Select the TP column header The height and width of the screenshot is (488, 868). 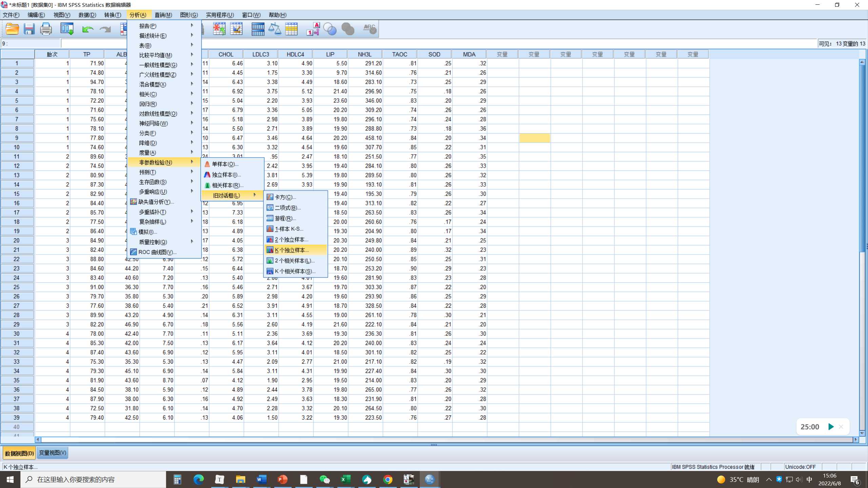(x=86, y=54)
